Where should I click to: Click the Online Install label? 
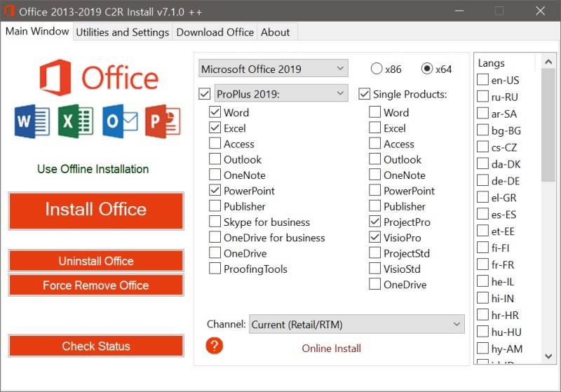coord(331,349)
